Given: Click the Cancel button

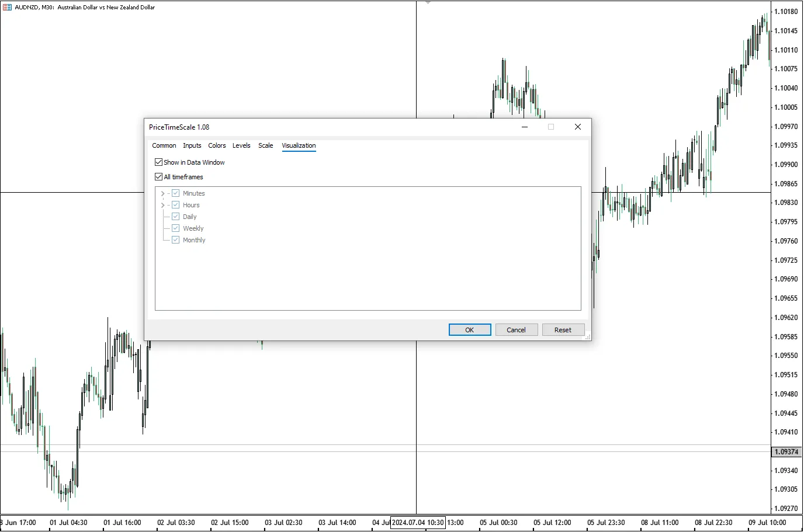Looking at the screenshot, I should click(517, 330).
